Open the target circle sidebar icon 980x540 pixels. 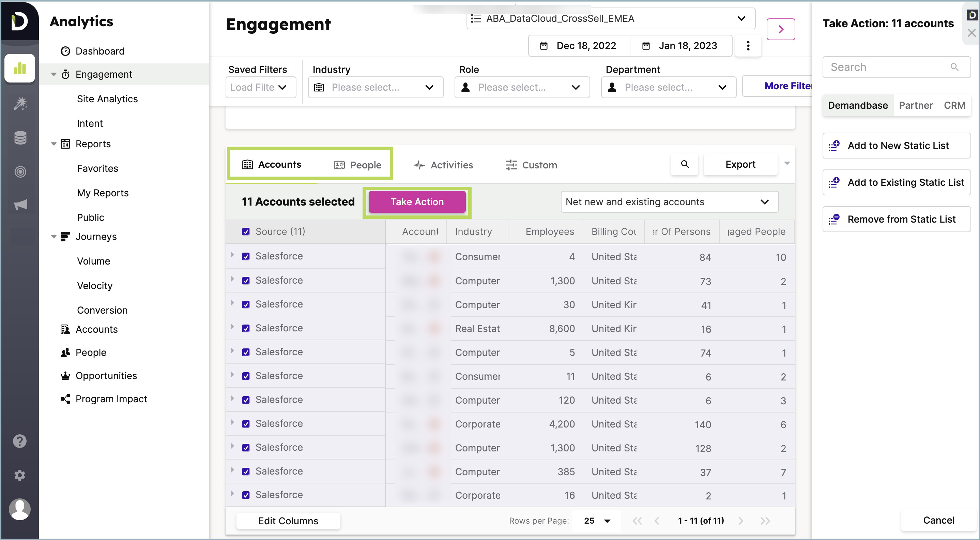point(20,171)
